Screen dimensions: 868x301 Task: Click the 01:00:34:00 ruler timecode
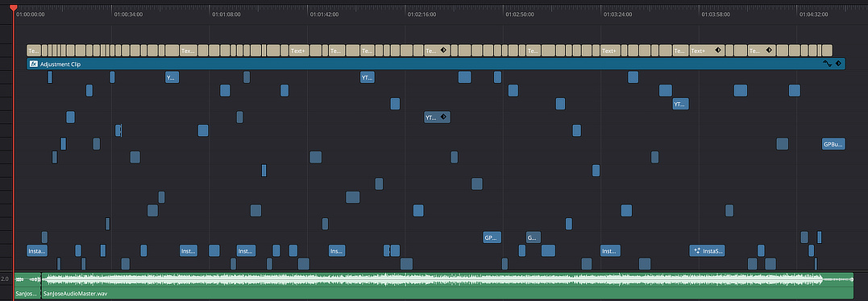pos(128,14)
